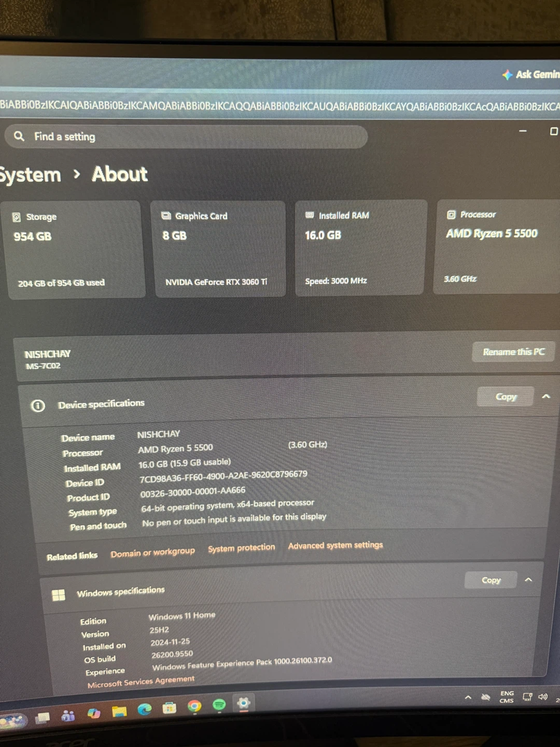The height and width of the screenshot is (747, 560).
Task: Show hidden tray icons chevron
Action: tap(468, 698)
